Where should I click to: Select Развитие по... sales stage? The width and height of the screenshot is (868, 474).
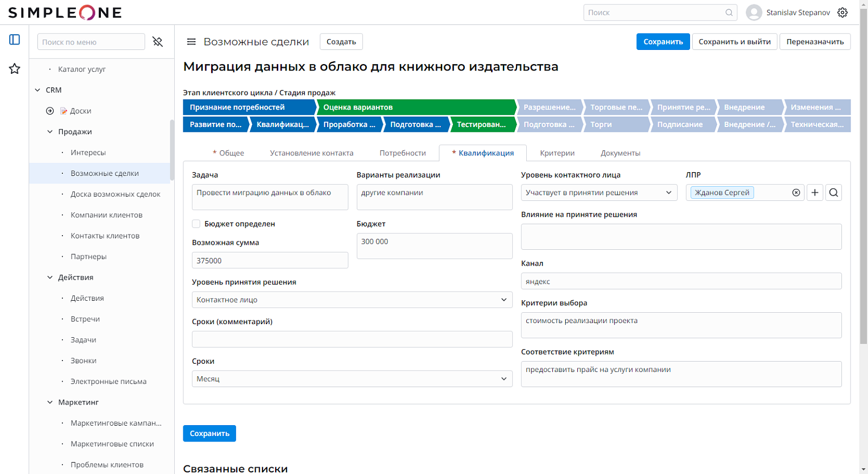point(216,124)
